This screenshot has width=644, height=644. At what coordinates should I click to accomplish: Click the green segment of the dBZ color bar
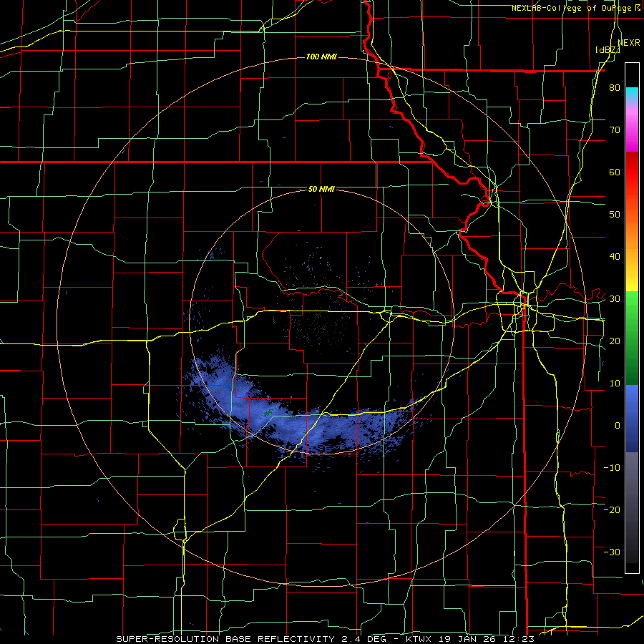pos(632,338)
